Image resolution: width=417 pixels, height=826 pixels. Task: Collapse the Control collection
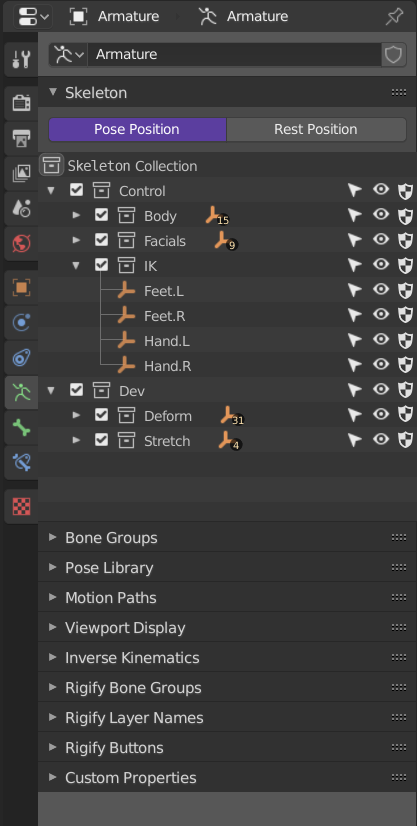pyautogui.click(x=51, y=191)
